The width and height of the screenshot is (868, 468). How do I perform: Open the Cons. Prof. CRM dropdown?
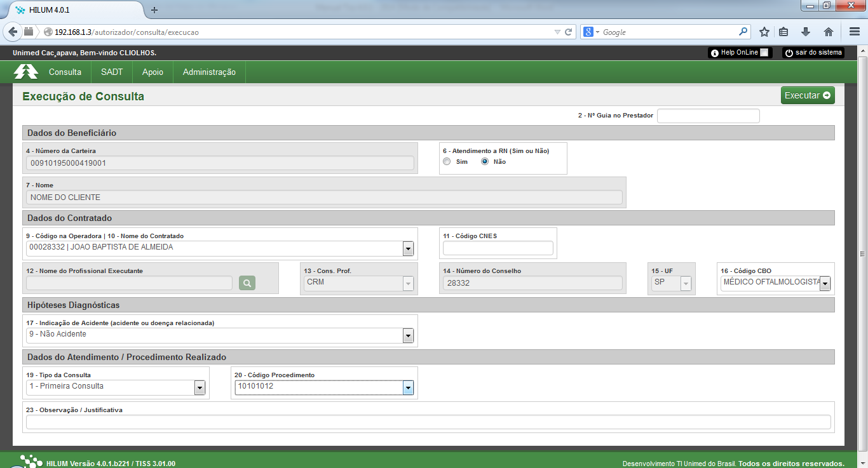click(x=408, y=283)
